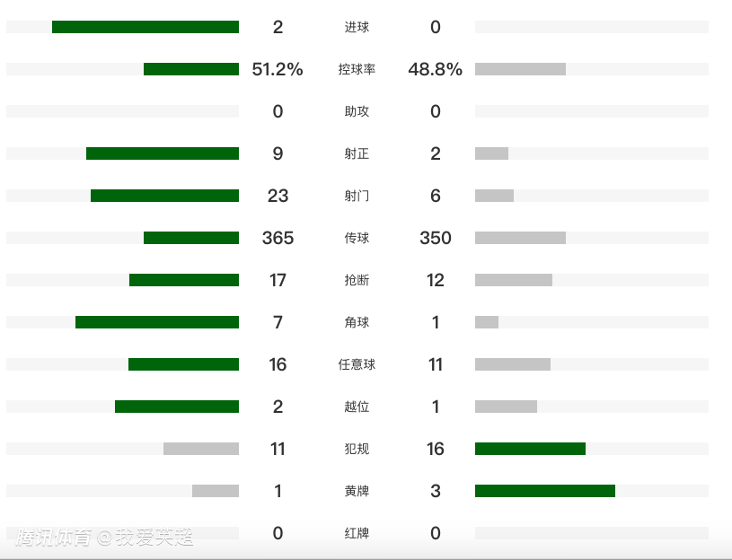Select the 51.2% possession value

pyautogui.click(x=278, y=69)
